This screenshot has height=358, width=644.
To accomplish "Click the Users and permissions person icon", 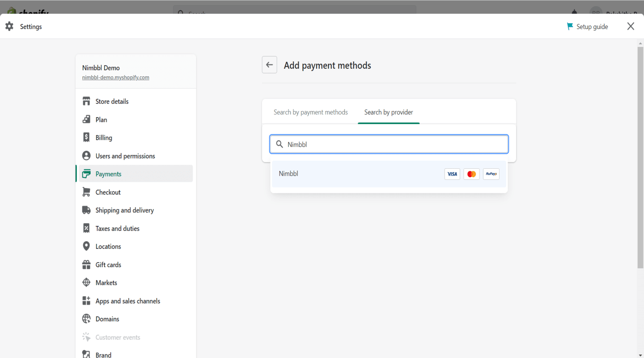I will pos(86,156).
